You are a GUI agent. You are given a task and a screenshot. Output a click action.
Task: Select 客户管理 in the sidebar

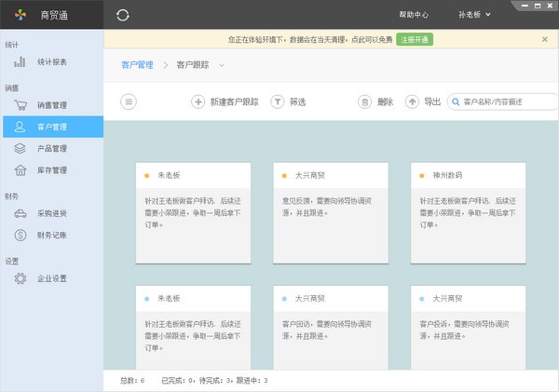51,127
